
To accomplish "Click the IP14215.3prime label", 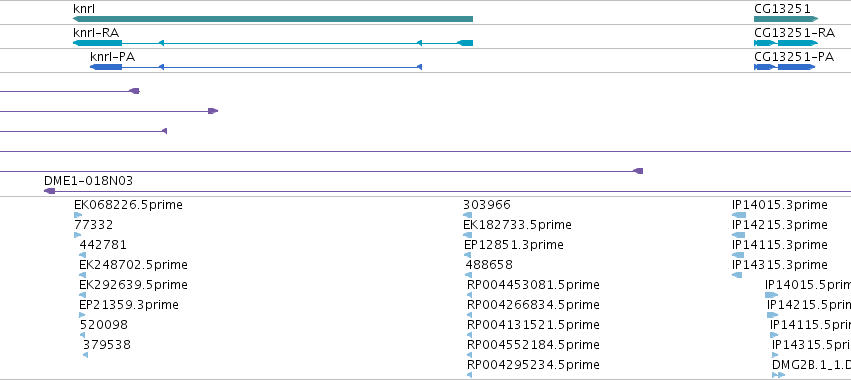I will pos(779,225).
